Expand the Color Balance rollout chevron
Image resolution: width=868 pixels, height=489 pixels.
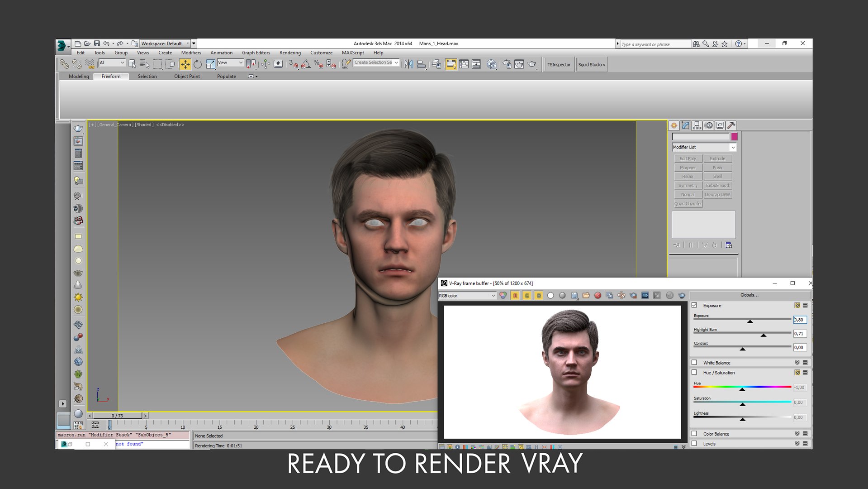(797, 433)
